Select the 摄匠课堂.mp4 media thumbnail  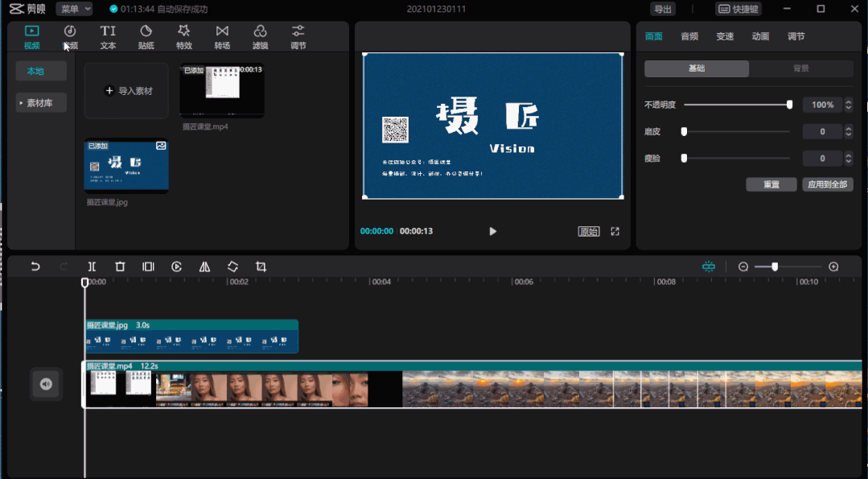click(222, 91)
